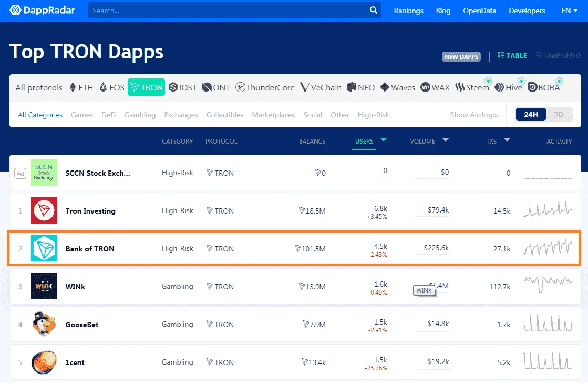Sort by Volume column arrow

pos(446,140)
